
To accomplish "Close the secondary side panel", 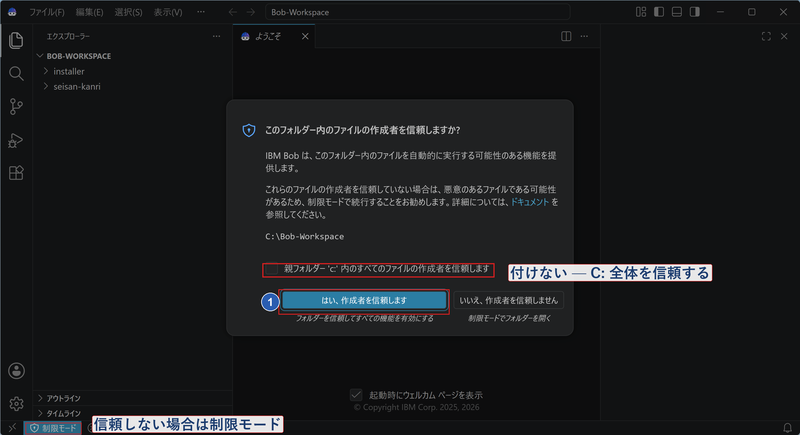I will (784, 36).
